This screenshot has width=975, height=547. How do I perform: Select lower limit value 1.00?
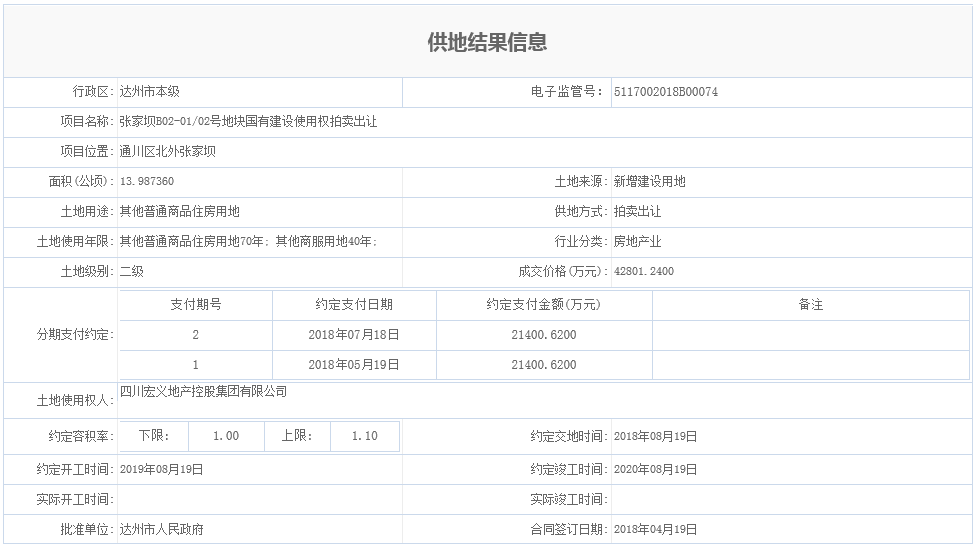tap(226, 436)
